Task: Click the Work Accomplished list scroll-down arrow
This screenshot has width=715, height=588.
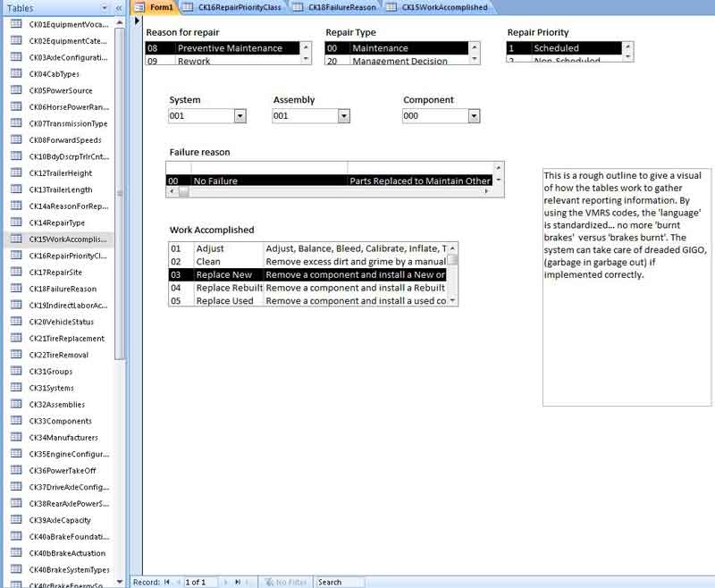Action: tap(452, 300)
